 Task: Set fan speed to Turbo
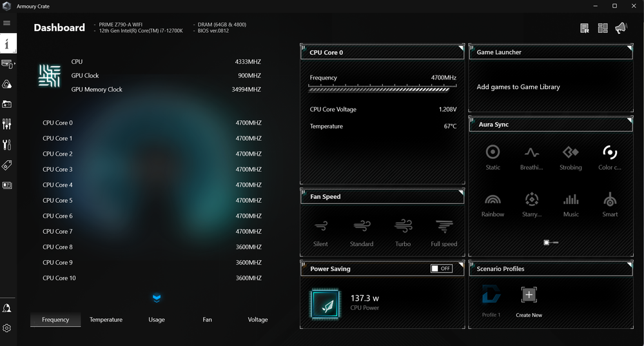pyautogui.click(x=403, y=233)
